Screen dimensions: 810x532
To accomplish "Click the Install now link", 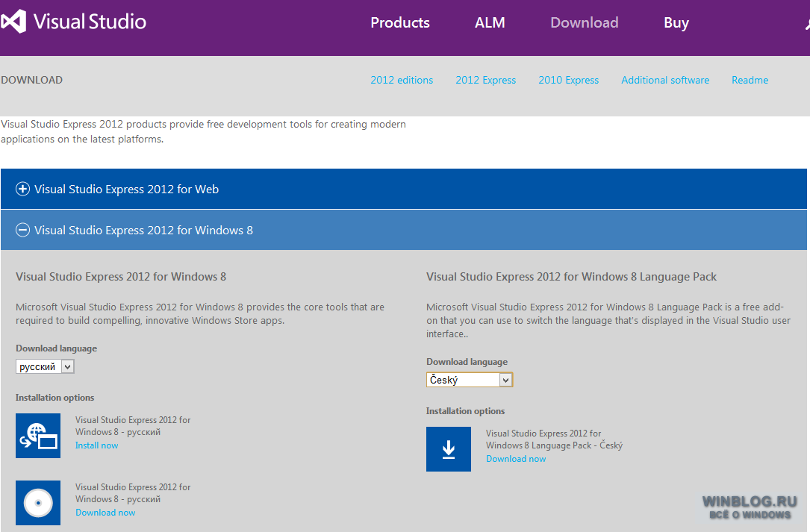I will tap(96, 445).
